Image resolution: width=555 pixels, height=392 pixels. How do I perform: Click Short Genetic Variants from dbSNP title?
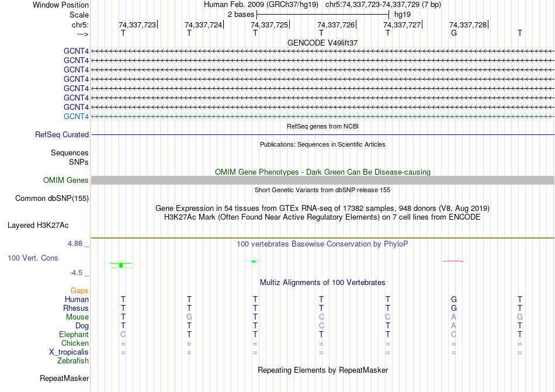(x=322, y=190)
